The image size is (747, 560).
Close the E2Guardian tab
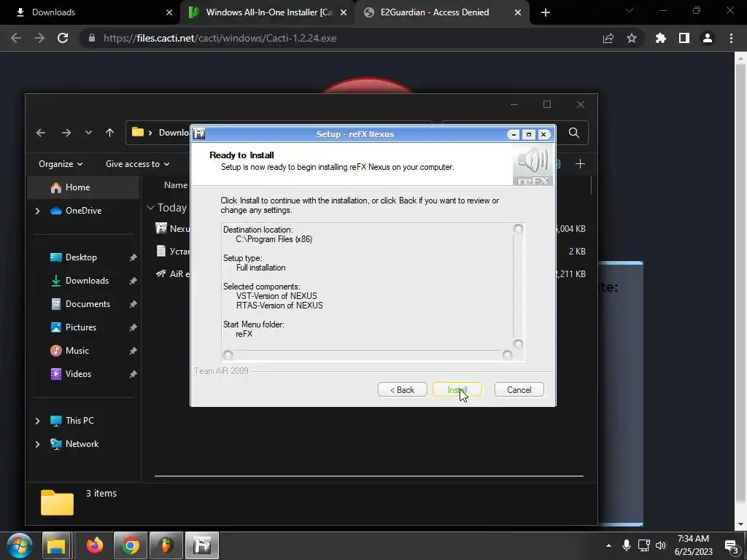coord(518,12)
